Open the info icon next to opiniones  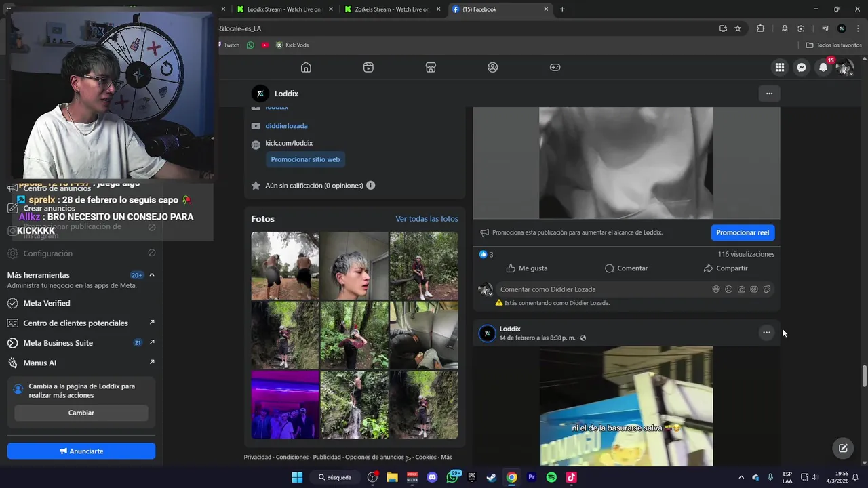pyautogui.click(x=370, y=185)
